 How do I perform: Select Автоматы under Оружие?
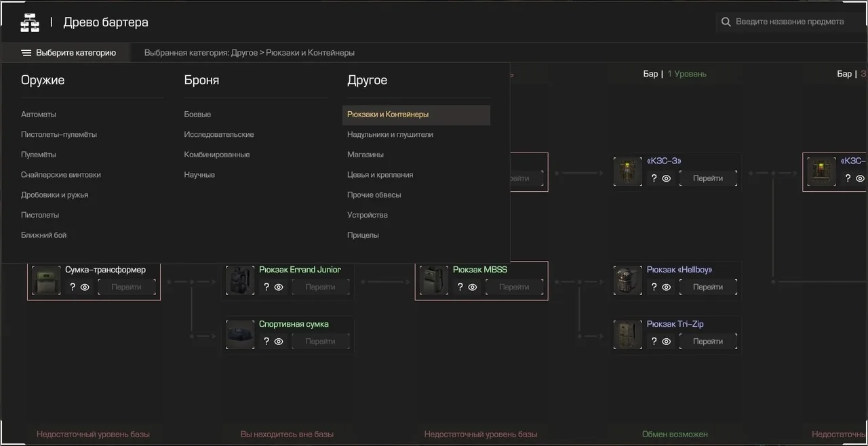click(x=39, y=115)
